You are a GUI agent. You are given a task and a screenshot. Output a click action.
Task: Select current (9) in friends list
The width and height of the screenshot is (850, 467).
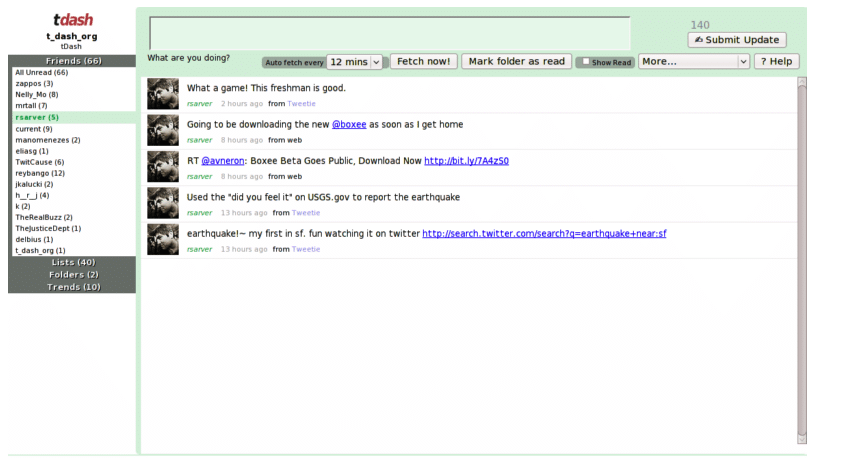tap(34, 129)
